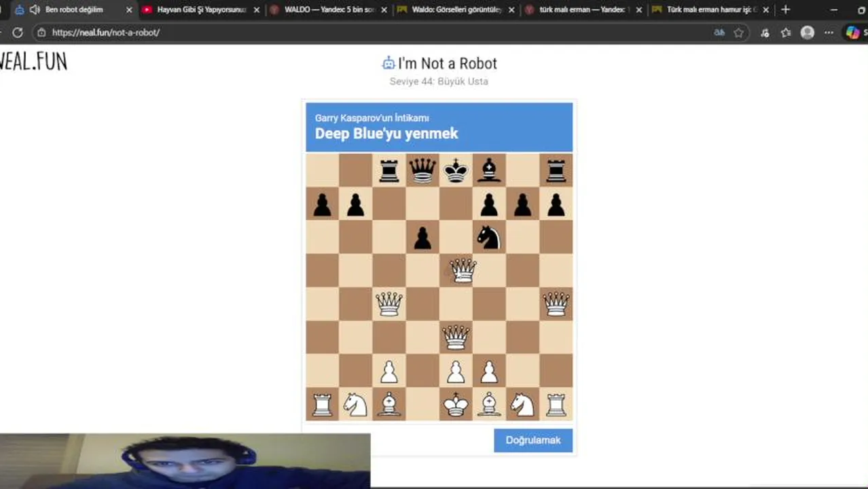Select the white queen on c4

[x=389, y=304]
